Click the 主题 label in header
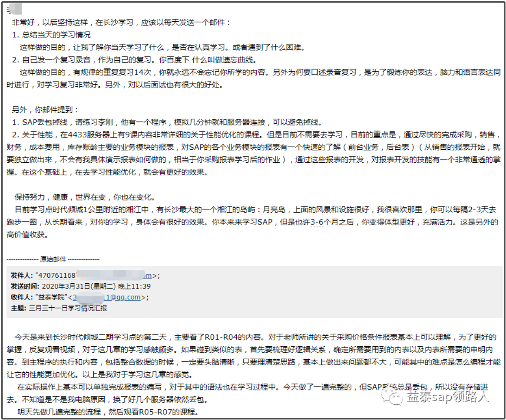This screenshot has width=506, height=420. click(x=19, y=308)
